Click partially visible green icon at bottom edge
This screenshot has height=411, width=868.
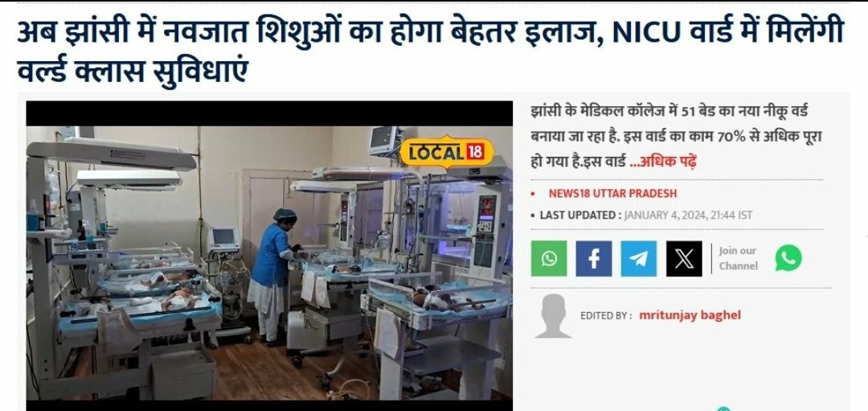(723, 409)
